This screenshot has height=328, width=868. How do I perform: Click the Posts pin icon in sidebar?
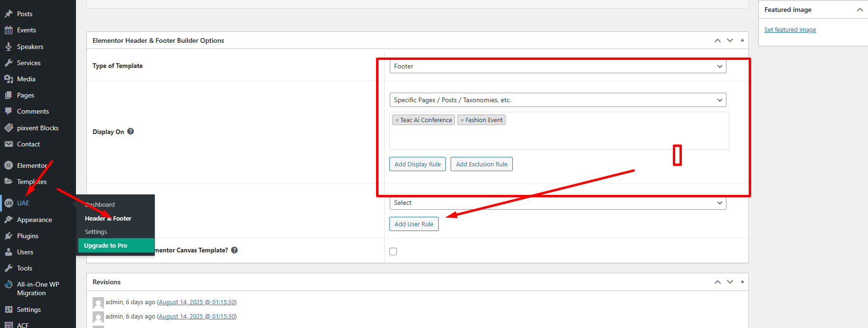tap(9, 14)
